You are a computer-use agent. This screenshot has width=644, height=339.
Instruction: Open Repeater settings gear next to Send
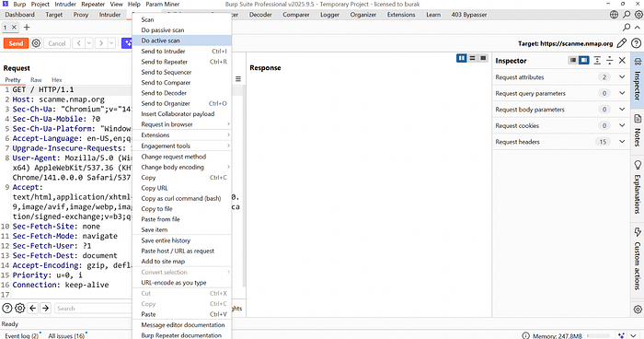[x=36, y=43]
